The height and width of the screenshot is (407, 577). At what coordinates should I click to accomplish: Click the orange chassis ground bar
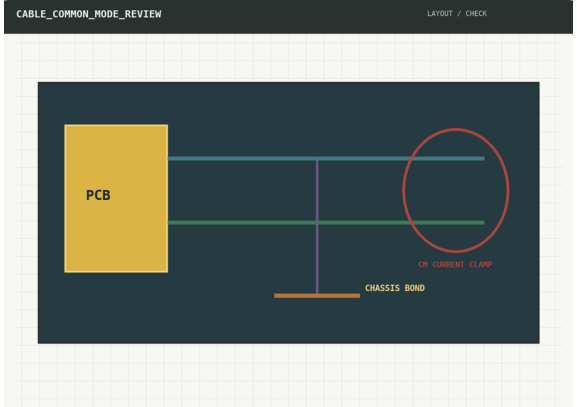click(x=317, y=296)
